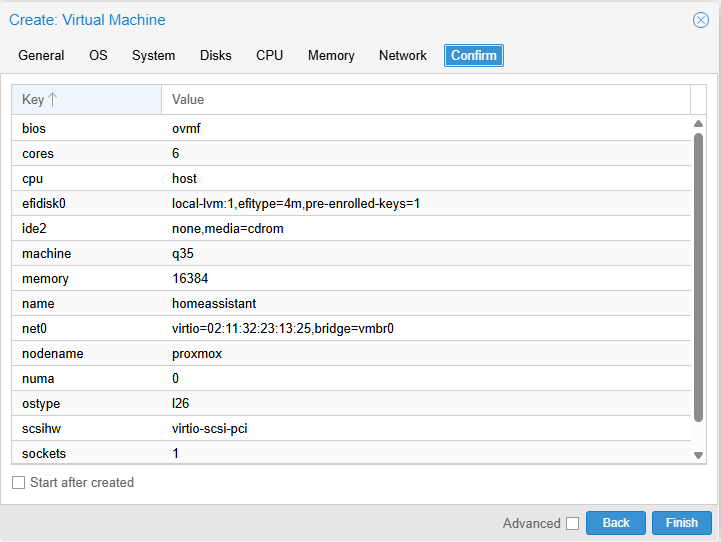The width and height of the screenshot is (721, 542).
Task: Go to the System tab
Action: click(153, 56)
